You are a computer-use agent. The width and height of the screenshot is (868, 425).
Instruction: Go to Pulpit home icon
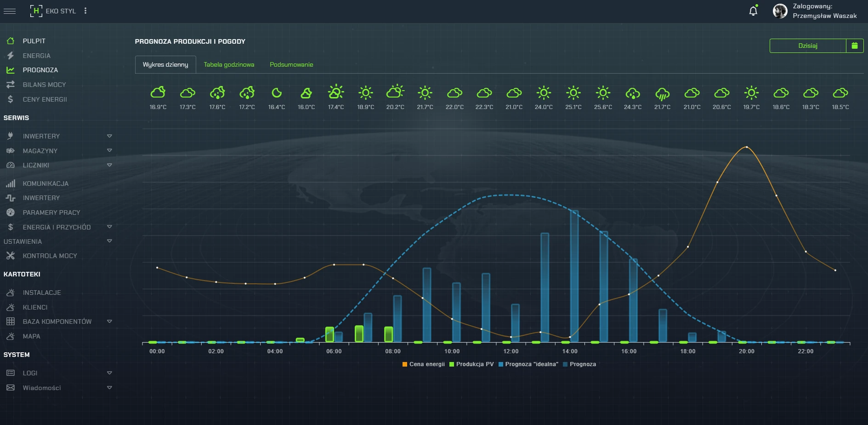point(11,41)
